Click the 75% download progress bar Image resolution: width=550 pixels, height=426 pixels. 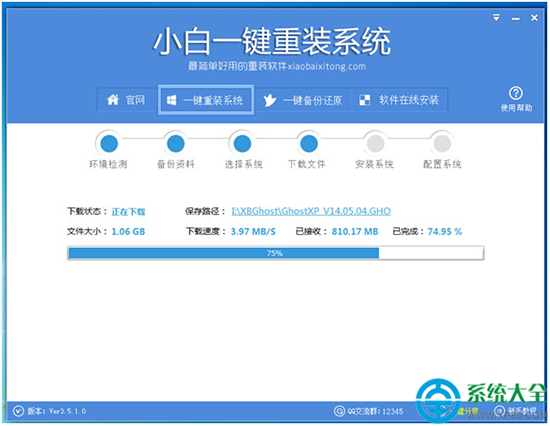(x=276, y=253)
